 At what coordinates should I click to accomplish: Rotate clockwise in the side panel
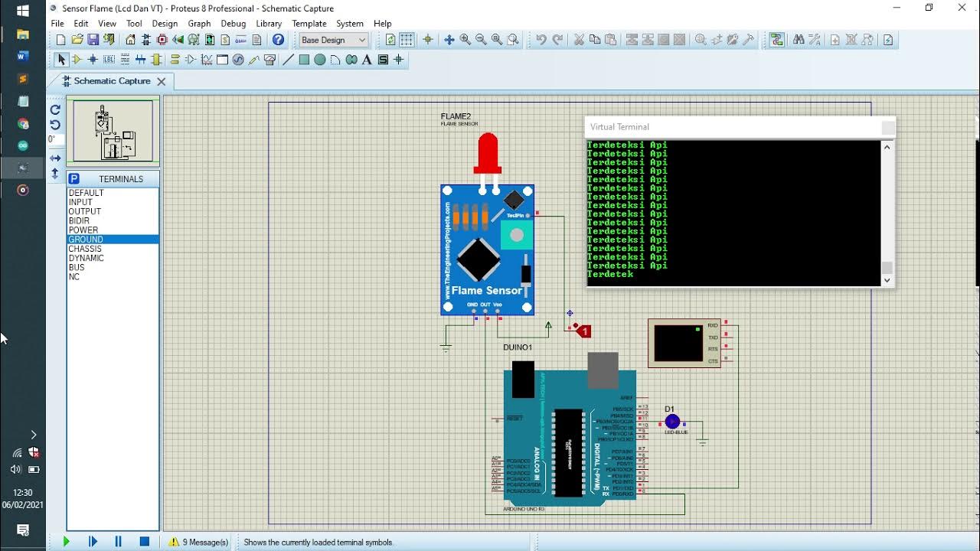pos(55,109)
